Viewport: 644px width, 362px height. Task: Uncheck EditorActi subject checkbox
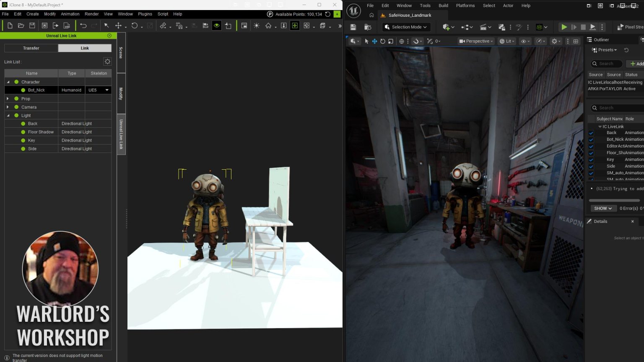pos(591,146)
